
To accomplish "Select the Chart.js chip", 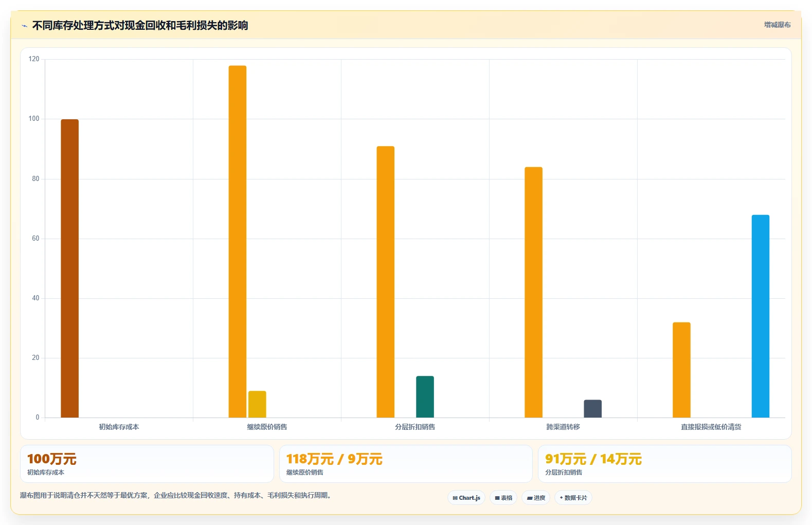I will pos(466,498).
